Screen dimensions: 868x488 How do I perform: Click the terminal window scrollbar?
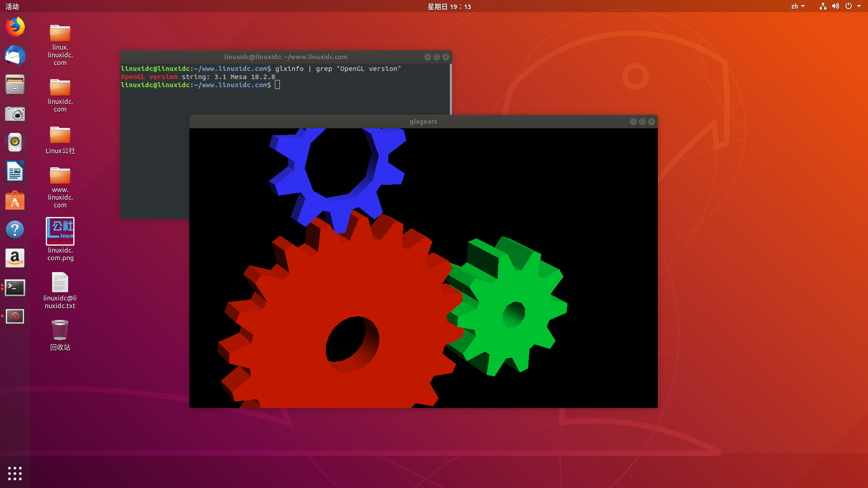[450, 90]
